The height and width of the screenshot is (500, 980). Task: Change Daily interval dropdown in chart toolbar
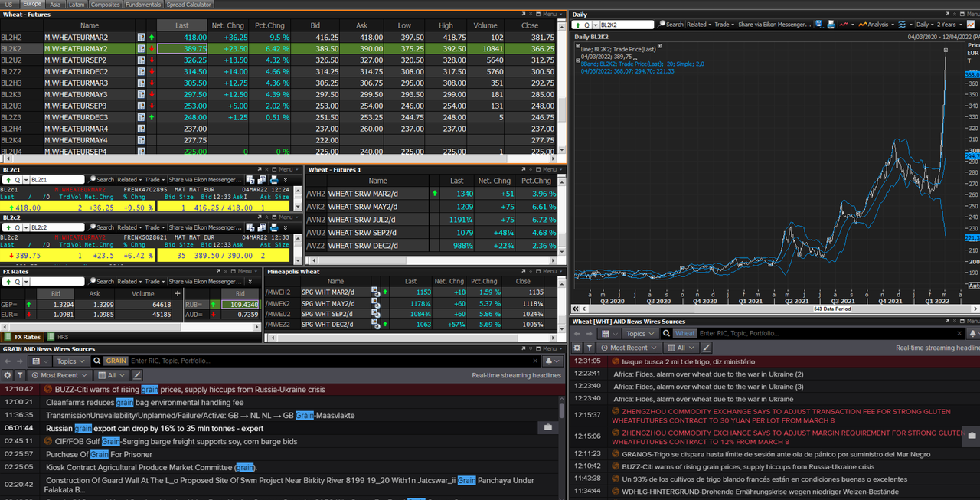click(x=925, y=25)
